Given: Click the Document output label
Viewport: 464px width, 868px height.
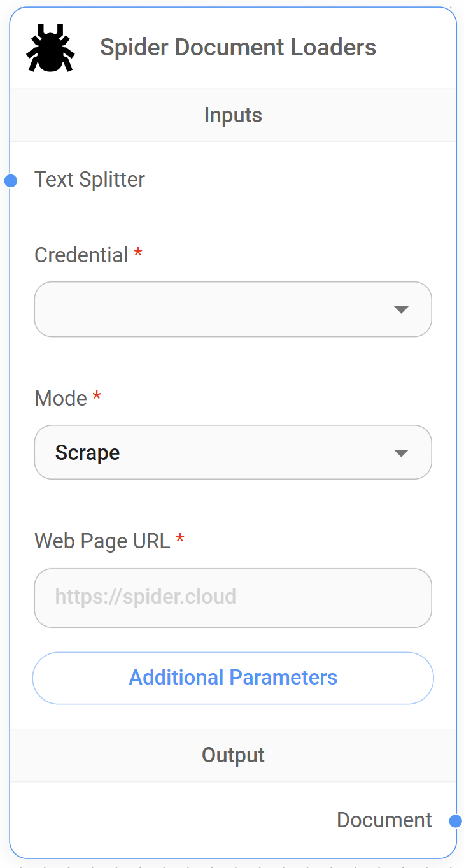Looking at the screenshot, I should click(384, 820).
